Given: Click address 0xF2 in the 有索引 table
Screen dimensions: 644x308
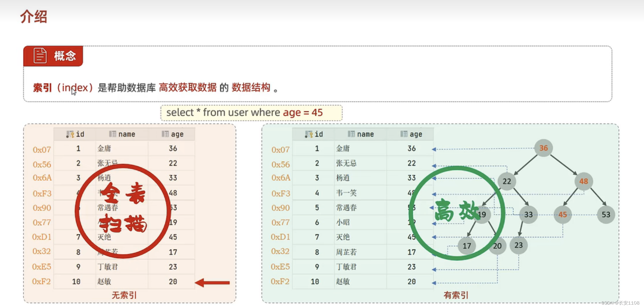Looking at the screenshot, I should tap(280, 281).
